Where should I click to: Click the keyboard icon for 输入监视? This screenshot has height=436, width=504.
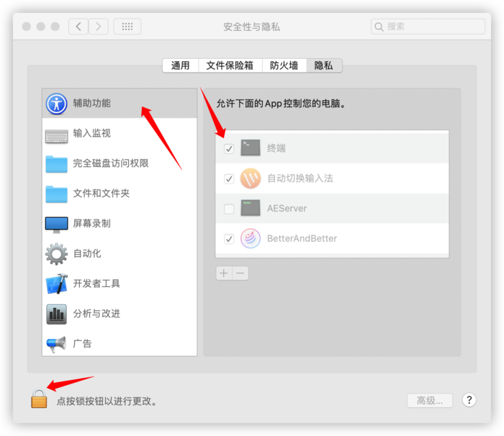[x=57, y=136]
